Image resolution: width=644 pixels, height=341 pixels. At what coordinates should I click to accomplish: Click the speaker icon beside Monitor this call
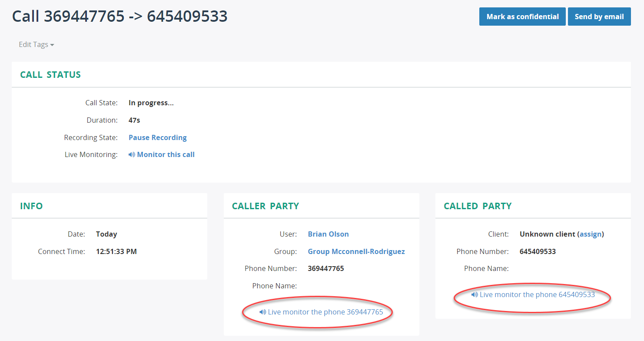pos(132,154)
